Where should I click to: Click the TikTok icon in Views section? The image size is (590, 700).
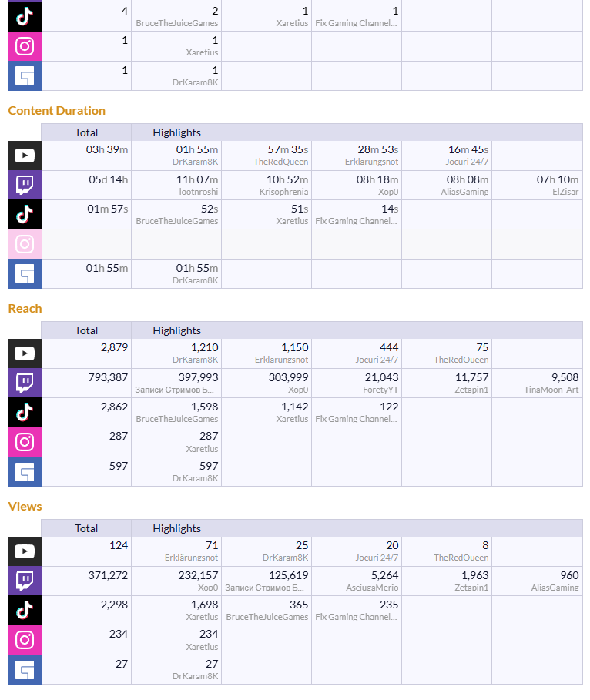tap(25, 611)
